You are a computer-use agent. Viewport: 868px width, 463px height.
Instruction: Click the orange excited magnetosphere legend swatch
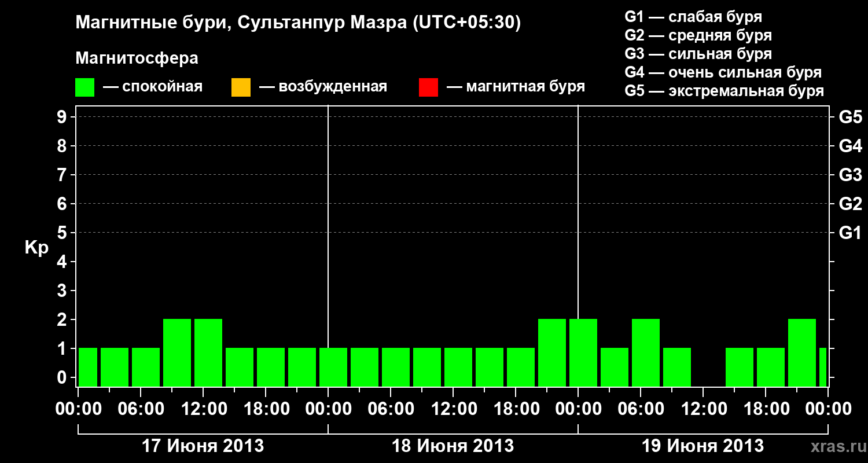point(241,87)
